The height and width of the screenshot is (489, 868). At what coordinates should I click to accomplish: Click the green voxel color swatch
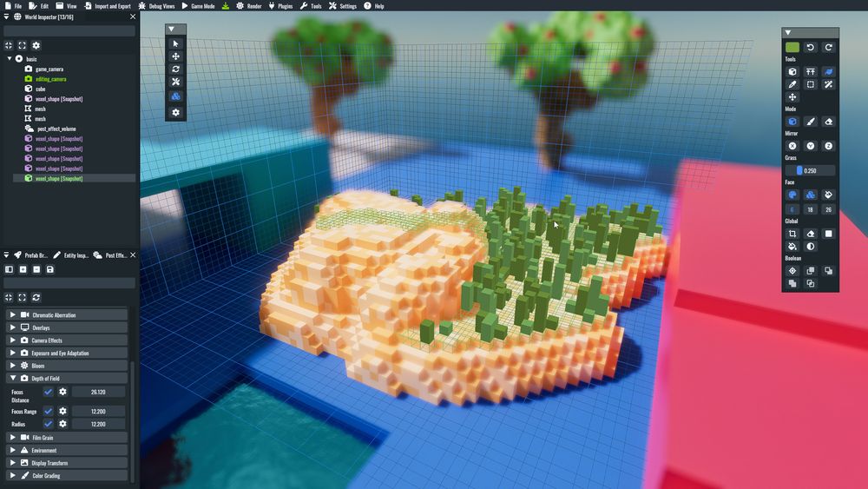(x=792, y=48)
